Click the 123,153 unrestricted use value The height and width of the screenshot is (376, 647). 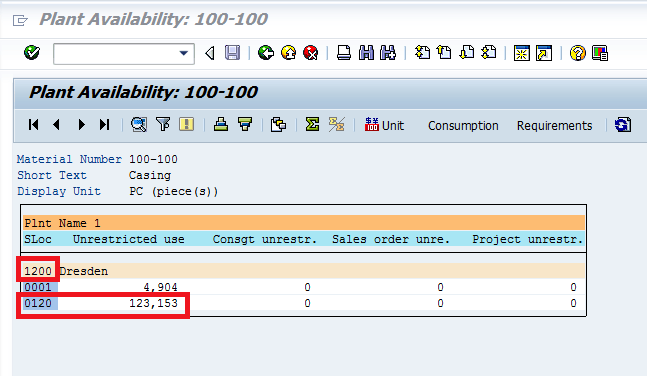153,303
